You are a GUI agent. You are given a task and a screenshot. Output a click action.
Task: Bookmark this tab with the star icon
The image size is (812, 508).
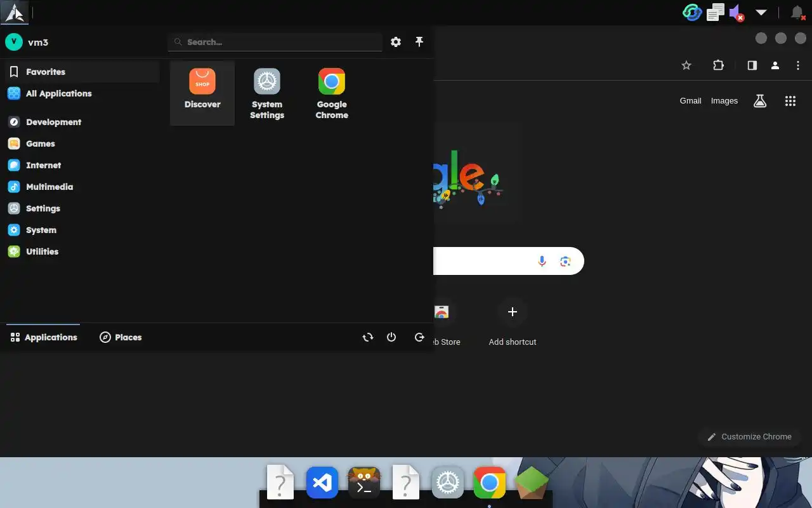[x=686, y=65]
